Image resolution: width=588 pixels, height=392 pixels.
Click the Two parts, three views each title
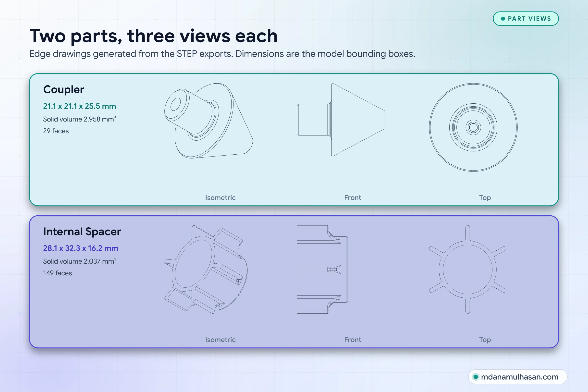coord(154,36)
